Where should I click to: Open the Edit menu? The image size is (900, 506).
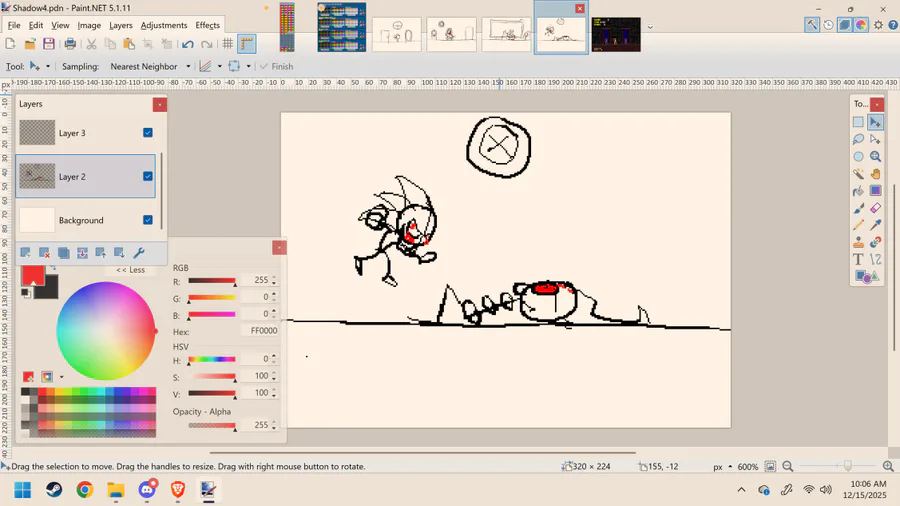(x=36, y=25)
